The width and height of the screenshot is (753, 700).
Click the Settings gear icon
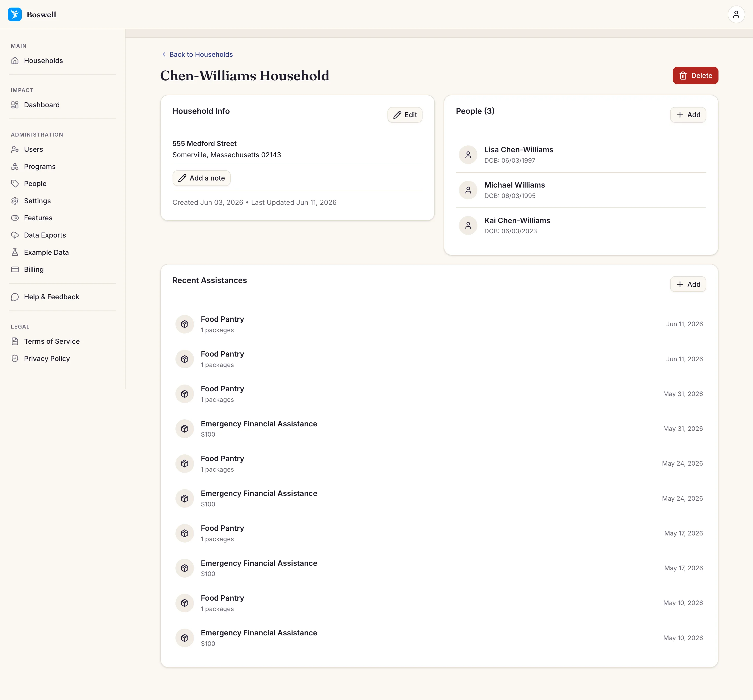pos(15,201)
